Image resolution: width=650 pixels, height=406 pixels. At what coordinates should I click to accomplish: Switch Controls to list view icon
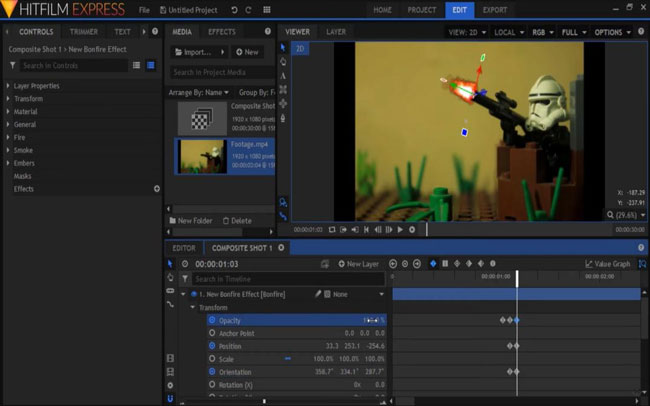coord(136,65)
